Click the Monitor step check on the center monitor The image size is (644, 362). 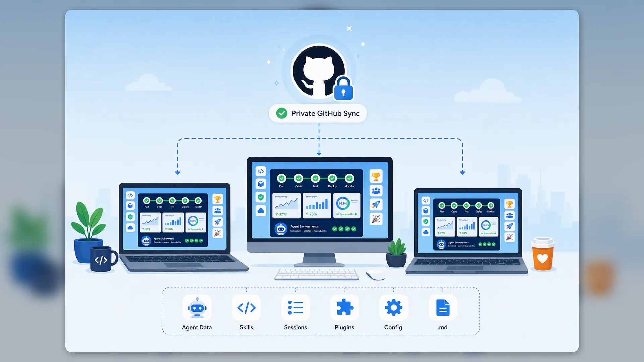click(350, 178)
